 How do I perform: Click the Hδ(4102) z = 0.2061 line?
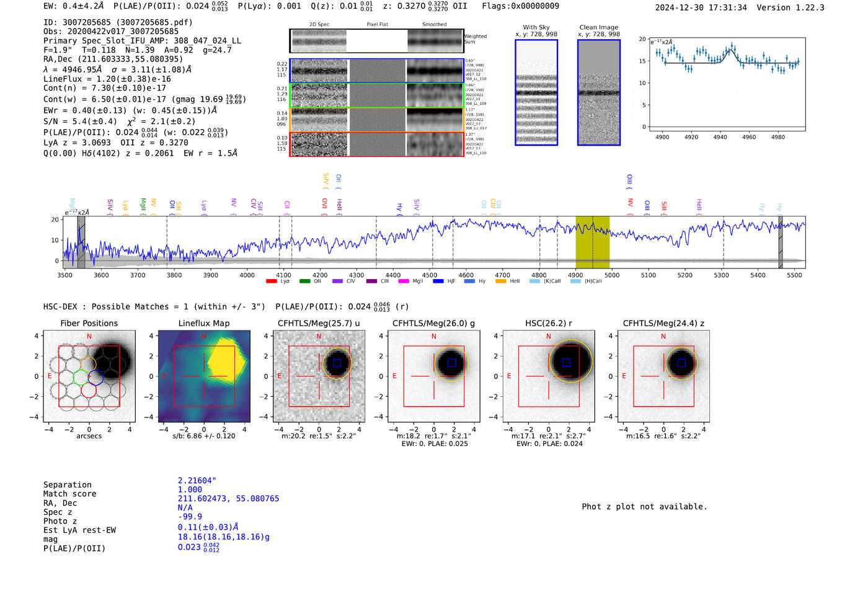click(x=140, y=153)
